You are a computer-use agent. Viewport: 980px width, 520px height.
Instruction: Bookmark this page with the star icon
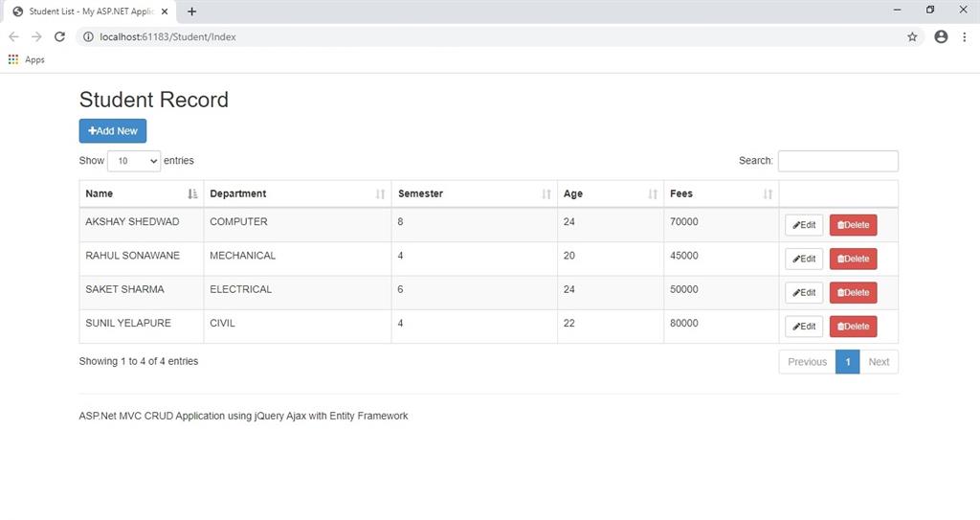[912, 36]
